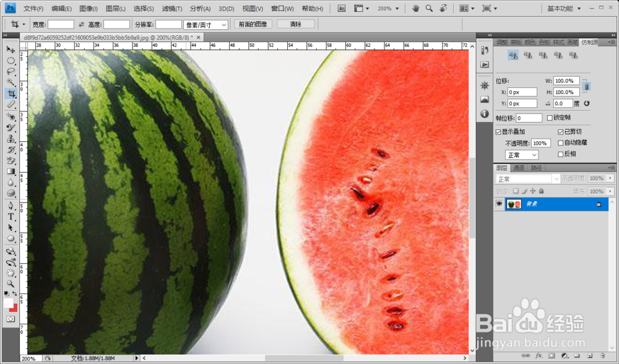Open the Info panel icon
619x364 pixels.
click(485, 114)
